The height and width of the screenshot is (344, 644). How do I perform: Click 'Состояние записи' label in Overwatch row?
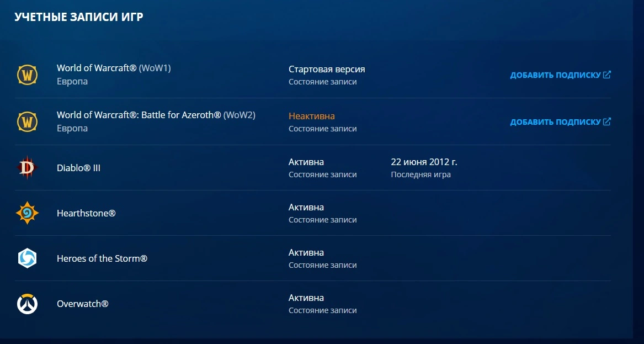322,310
